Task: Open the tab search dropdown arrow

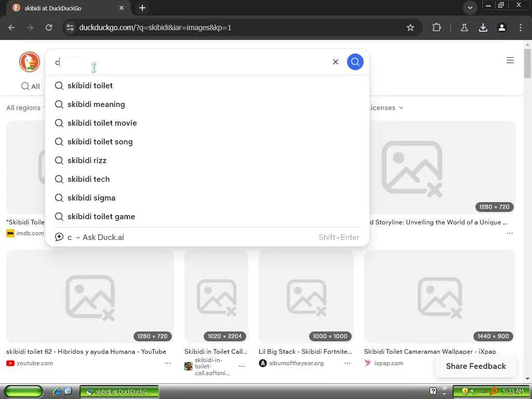Action: click(470, 8)
